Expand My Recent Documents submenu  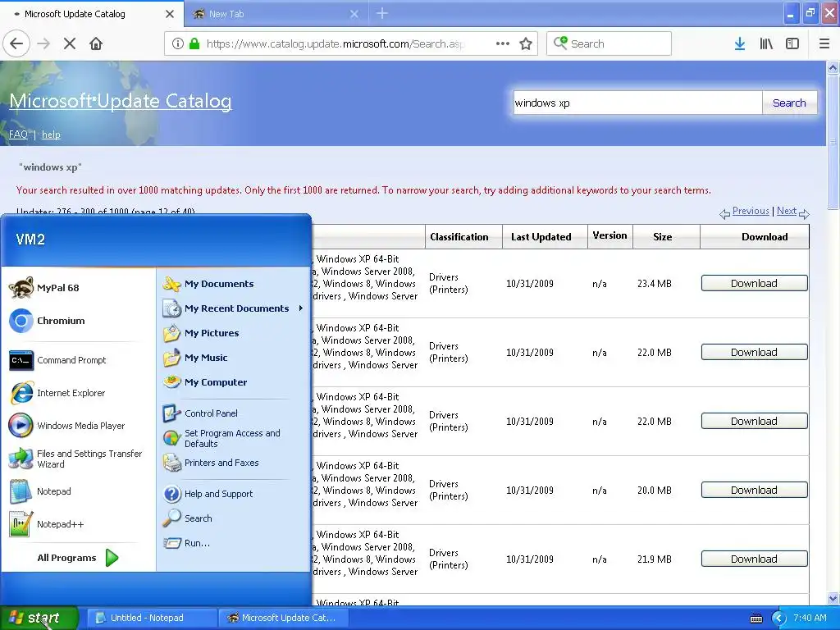(233, 308)
